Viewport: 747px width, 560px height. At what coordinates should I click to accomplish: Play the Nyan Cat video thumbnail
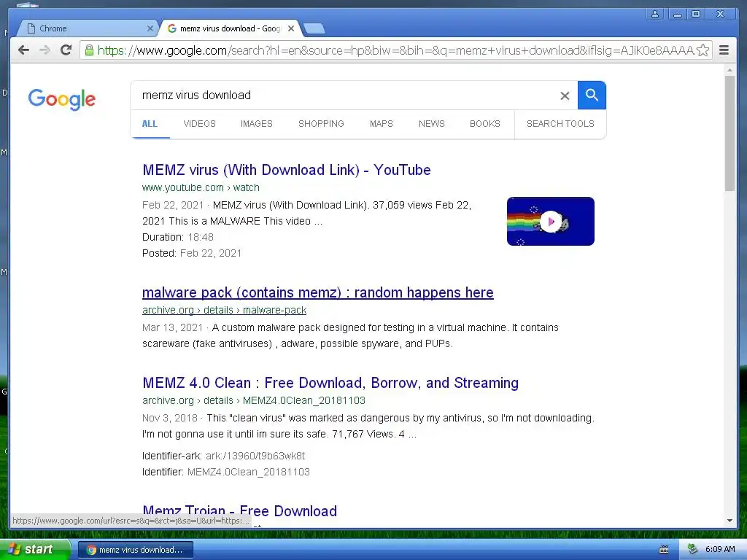pos(551,222)
